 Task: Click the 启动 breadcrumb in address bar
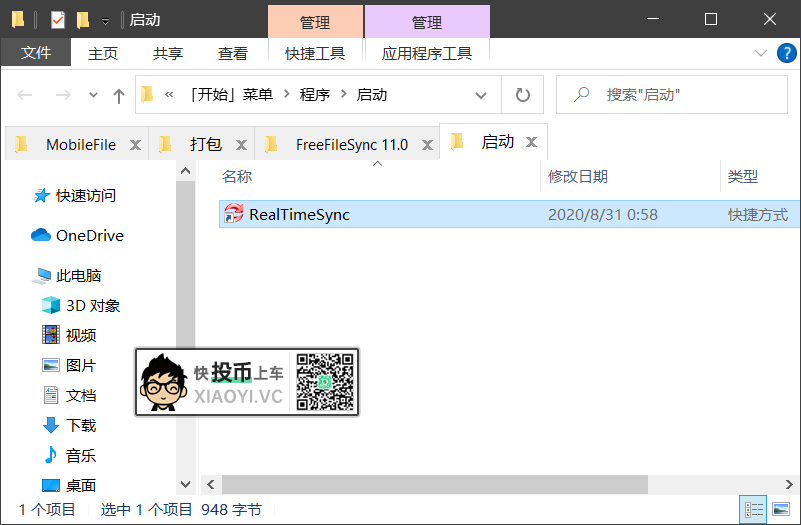pos(371,94)
